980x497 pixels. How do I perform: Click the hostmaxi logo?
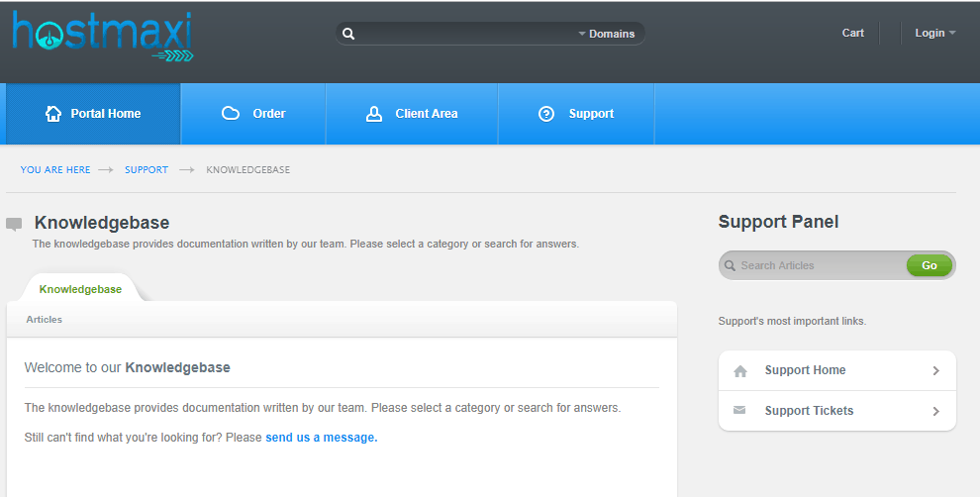click(103, 37)
